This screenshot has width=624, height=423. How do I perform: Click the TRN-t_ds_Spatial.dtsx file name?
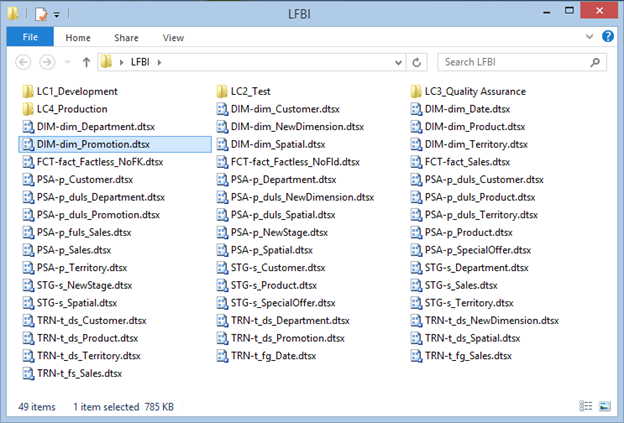[472, 338]
